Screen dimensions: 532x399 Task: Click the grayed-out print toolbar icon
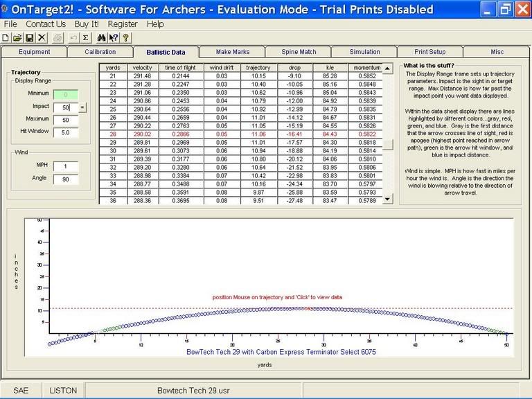coord(58,37)
